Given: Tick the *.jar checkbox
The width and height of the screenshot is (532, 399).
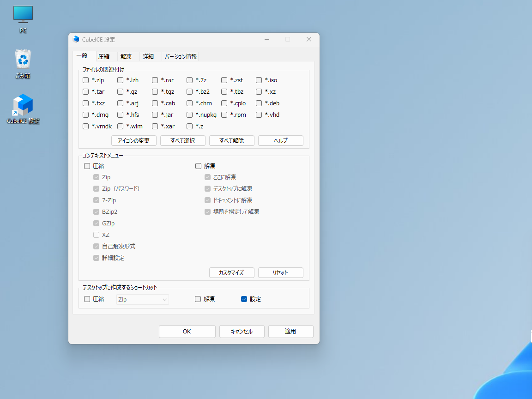Looking at the screenshot, I should pyautogui.click(x=155, y=115).
